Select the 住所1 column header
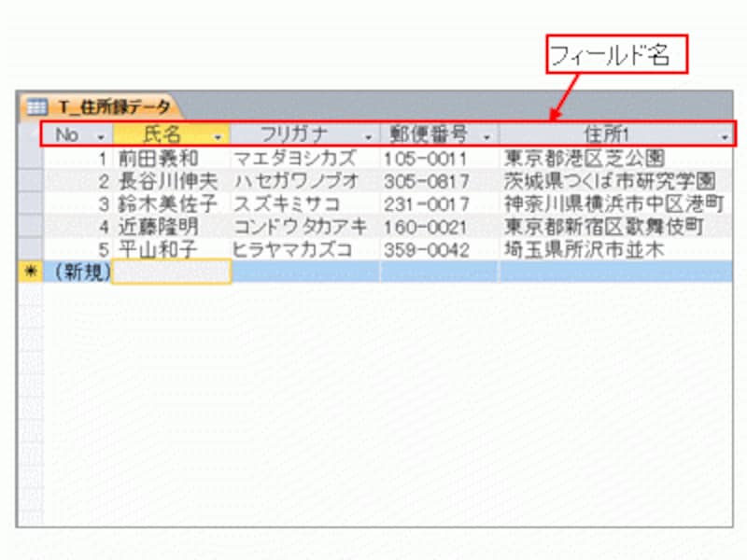Screen dimensions: 747x560 (615, 134)
